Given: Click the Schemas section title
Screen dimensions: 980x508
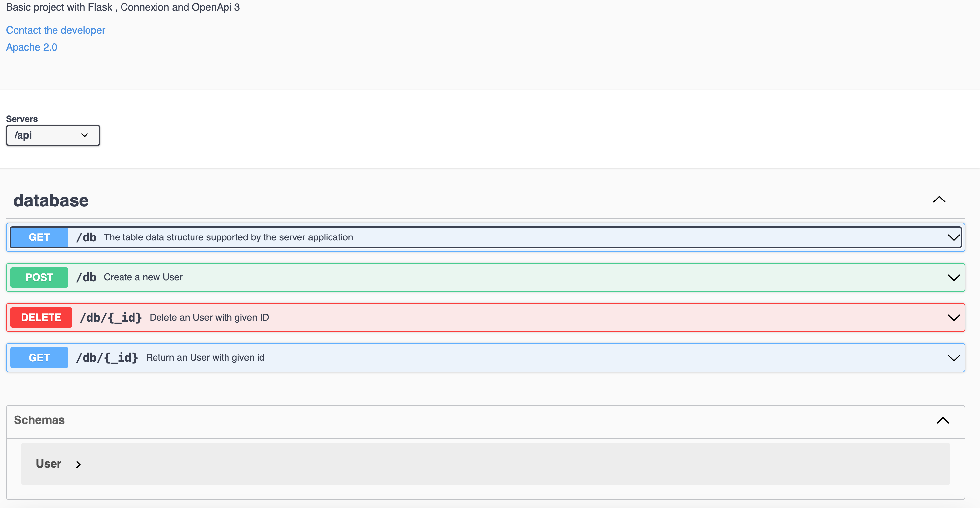Looking at the screenshot, I should tap(39, 420).
